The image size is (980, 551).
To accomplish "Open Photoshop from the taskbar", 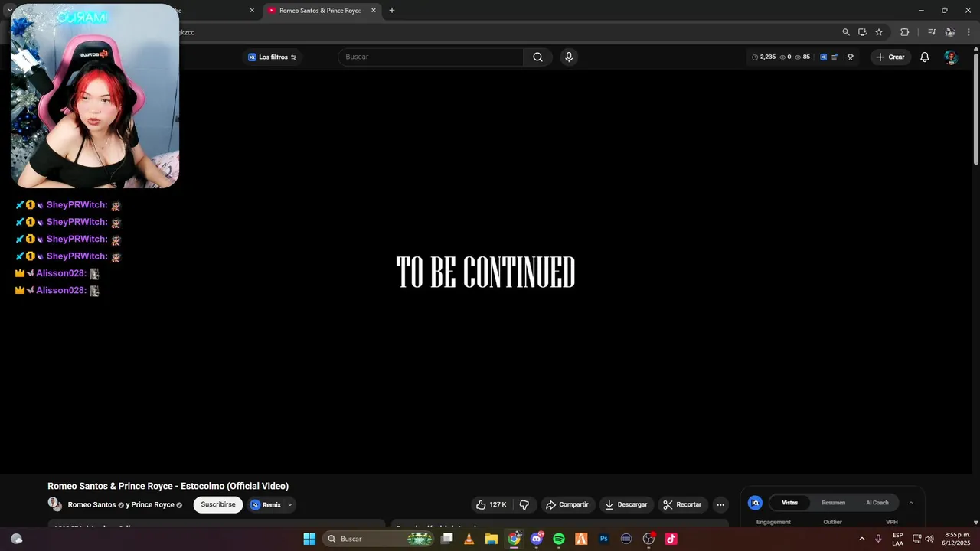I will [604, 539].
